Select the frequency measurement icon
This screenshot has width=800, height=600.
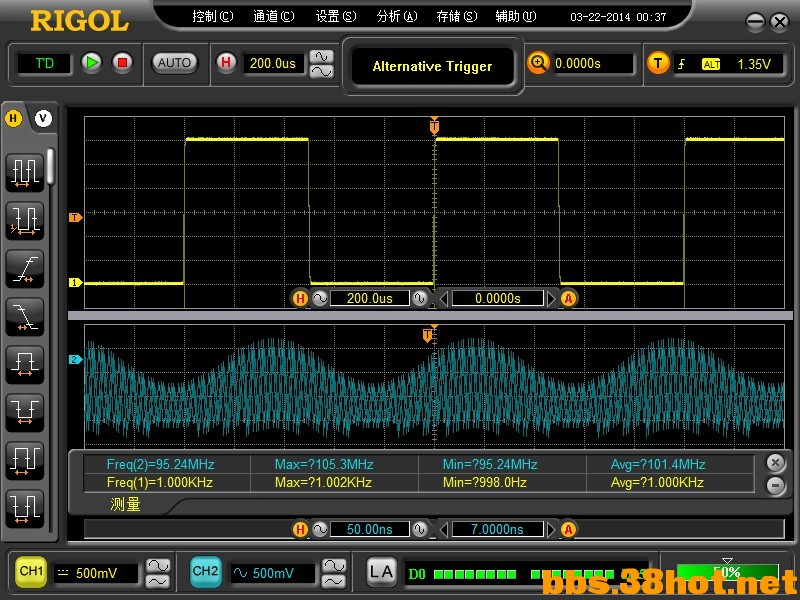point(24,220)
